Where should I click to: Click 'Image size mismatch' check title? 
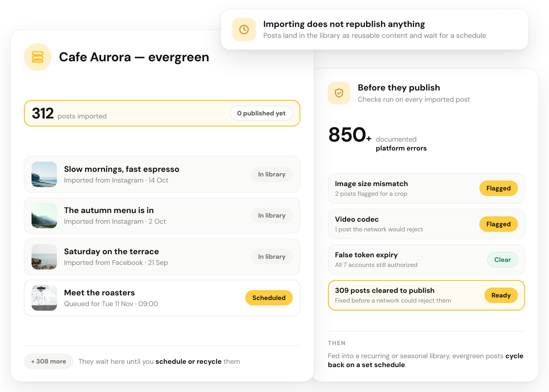click(x=371, y=184)
